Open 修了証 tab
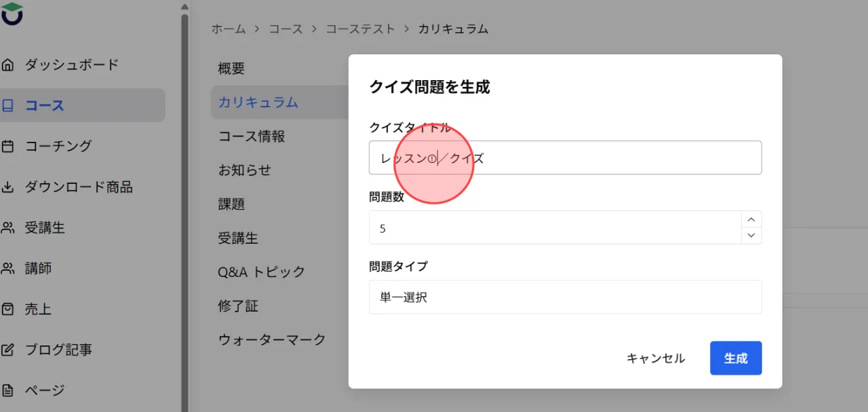 coord(238,306)
